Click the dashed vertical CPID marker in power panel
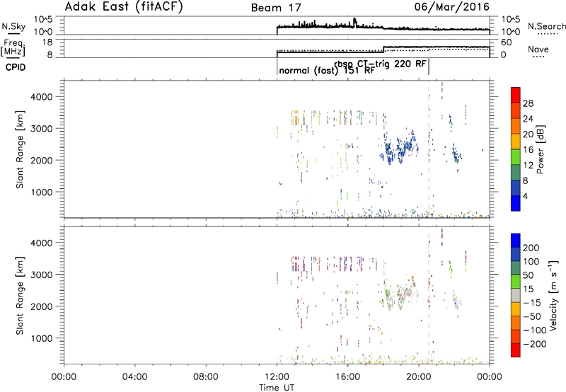 tap(429, 149)
